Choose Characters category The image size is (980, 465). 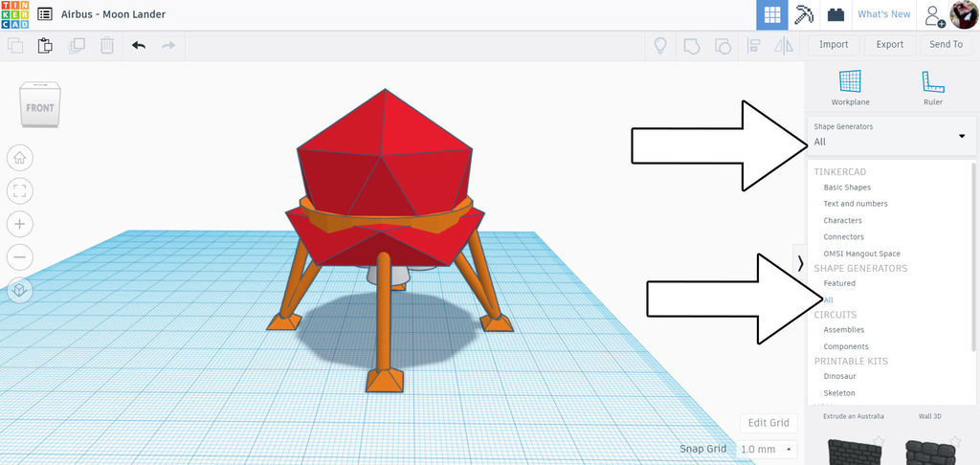pyautogui.click(x=842, y=221)
